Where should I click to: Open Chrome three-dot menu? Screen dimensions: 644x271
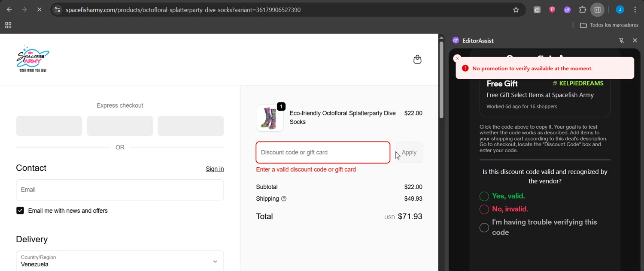[635, 9]
